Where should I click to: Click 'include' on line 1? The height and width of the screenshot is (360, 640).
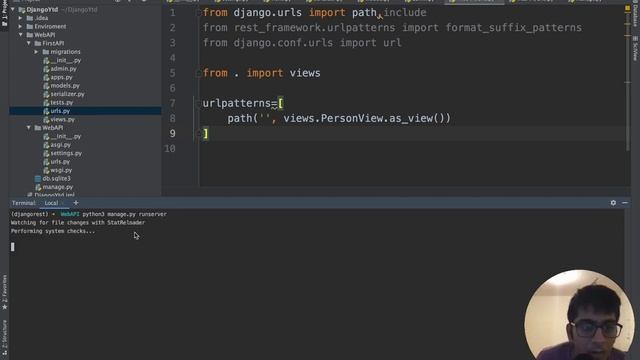click(405, 13)
